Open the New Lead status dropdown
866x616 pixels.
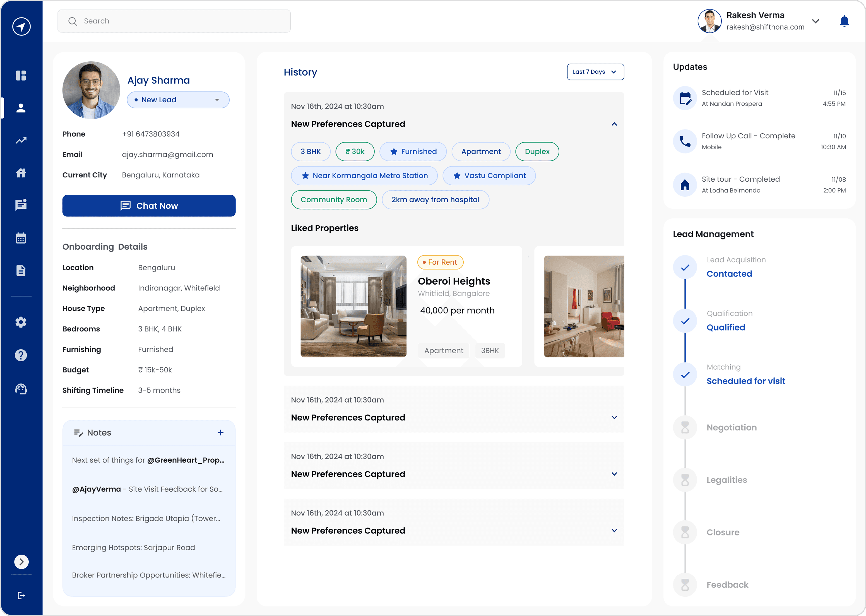pos(178,100)
